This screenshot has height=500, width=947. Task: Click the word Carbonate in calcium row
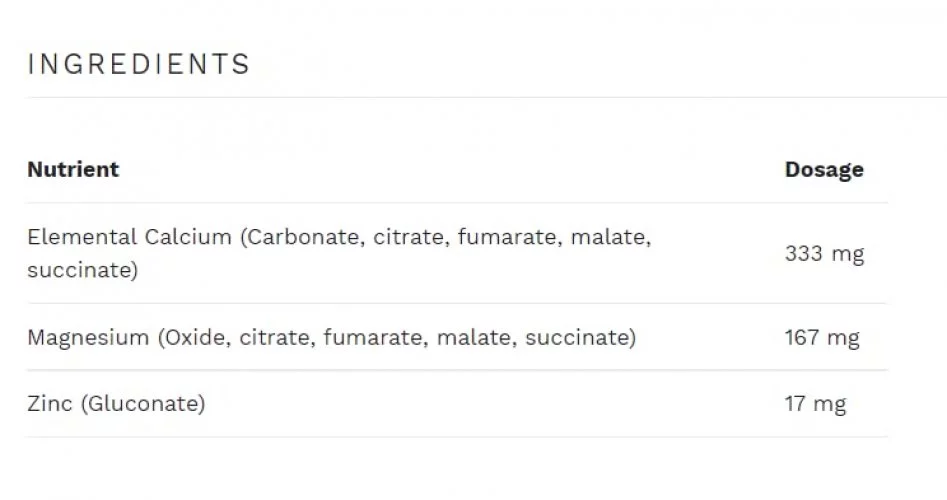[304, 237]
